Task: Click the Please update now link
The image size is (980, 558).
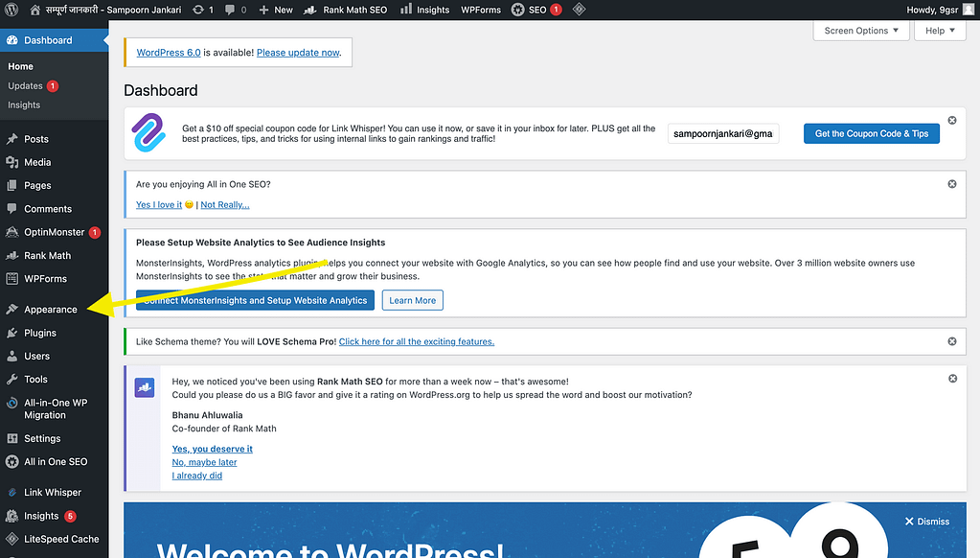Action: coord(298,53)
